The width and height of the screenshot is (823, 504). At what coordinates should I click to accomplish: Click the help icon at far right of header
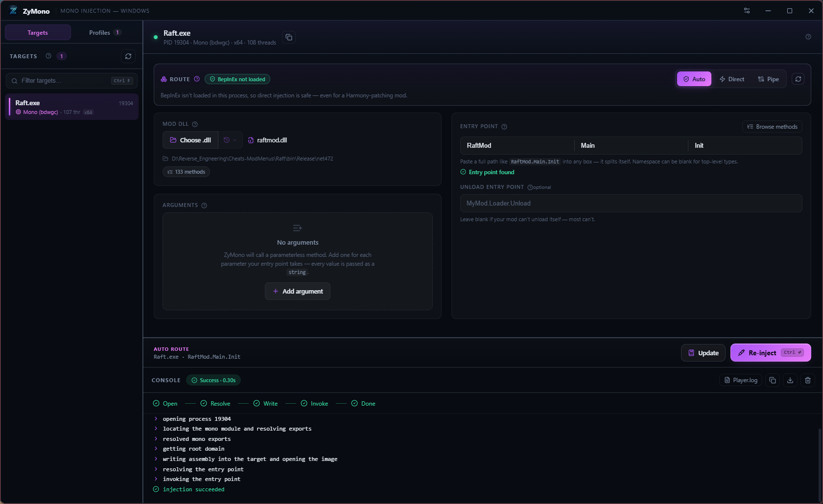pos(808,37)
